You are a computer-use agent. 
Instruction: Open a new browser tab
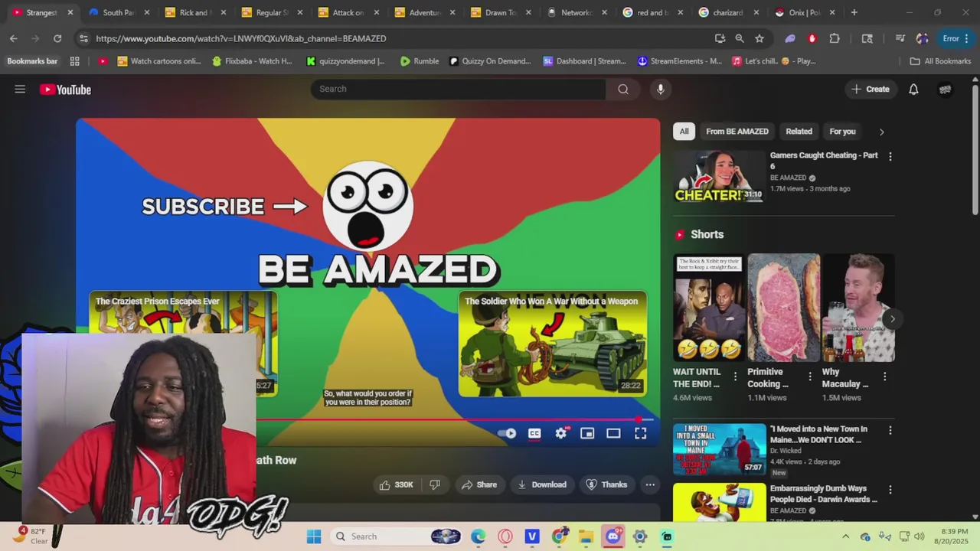(854, 12)
